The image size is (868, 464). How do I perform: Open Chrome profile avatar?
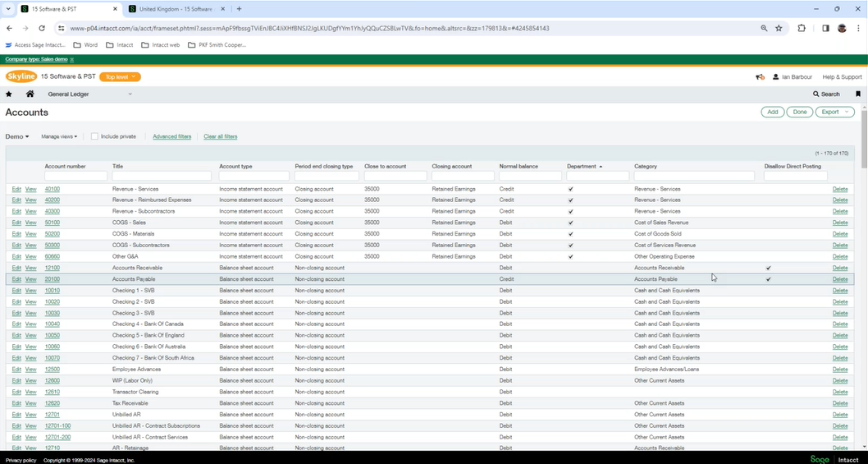[x=842, y=28]
